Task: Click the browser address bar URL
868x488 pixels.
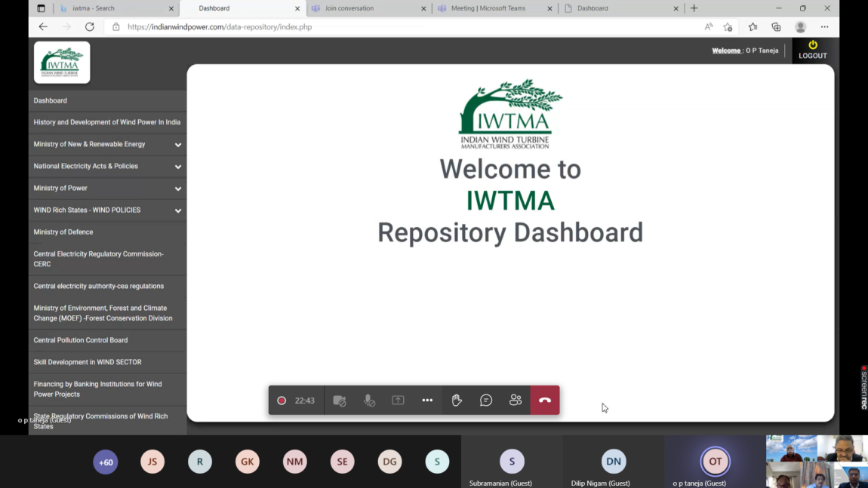Action: click(x=220, y=27)
